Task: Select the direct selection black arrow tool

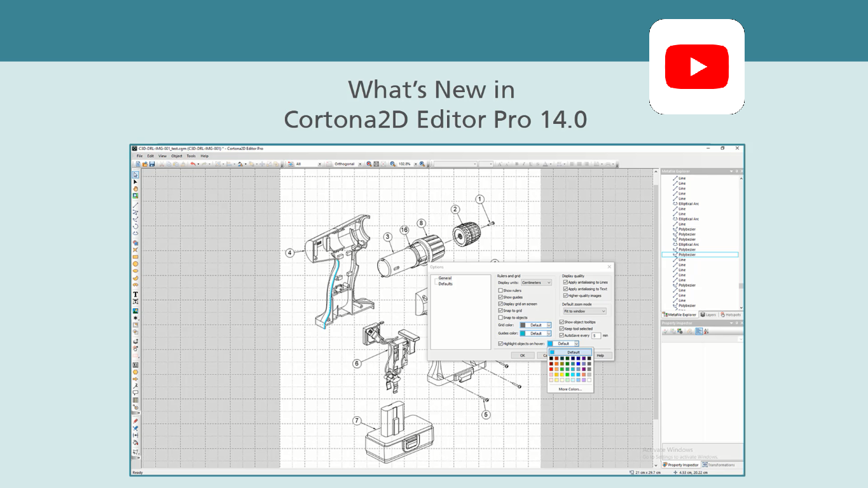Action: [x=135, y=182]
